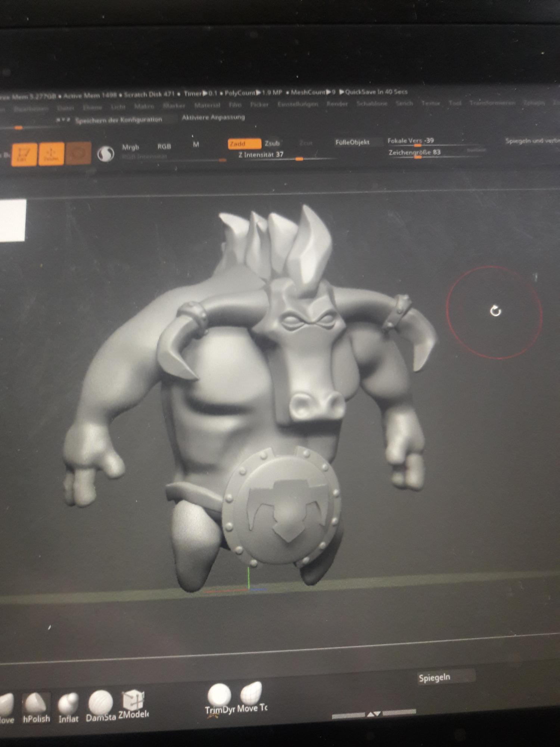Screen dimensions: 560x747
Task: Open the Render menu
Action: [337, 104]
